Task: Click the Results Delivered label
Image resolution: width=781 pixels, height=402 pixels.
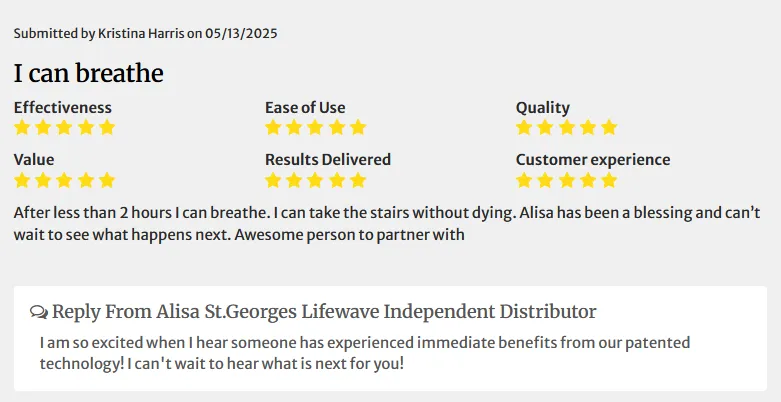Action: pyautogui.click(x=328, y=159)
